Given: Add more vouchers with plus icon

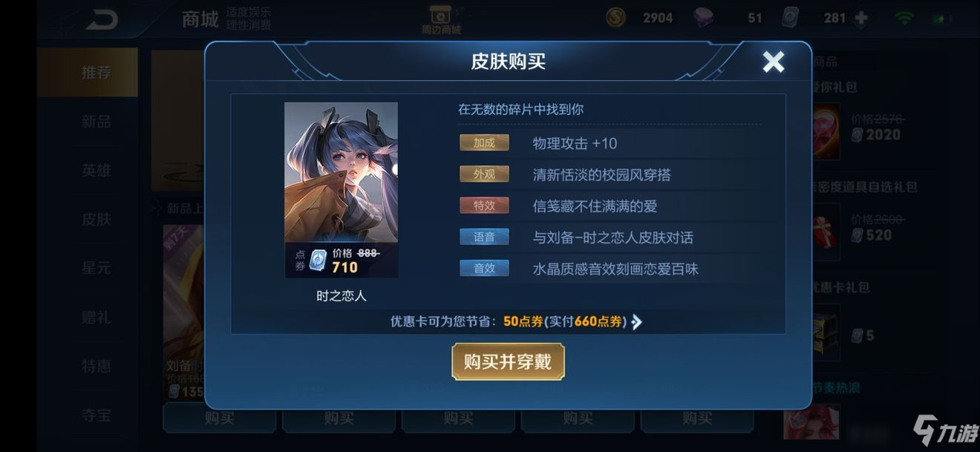Looking at the screenshot, I should point(861,18).
